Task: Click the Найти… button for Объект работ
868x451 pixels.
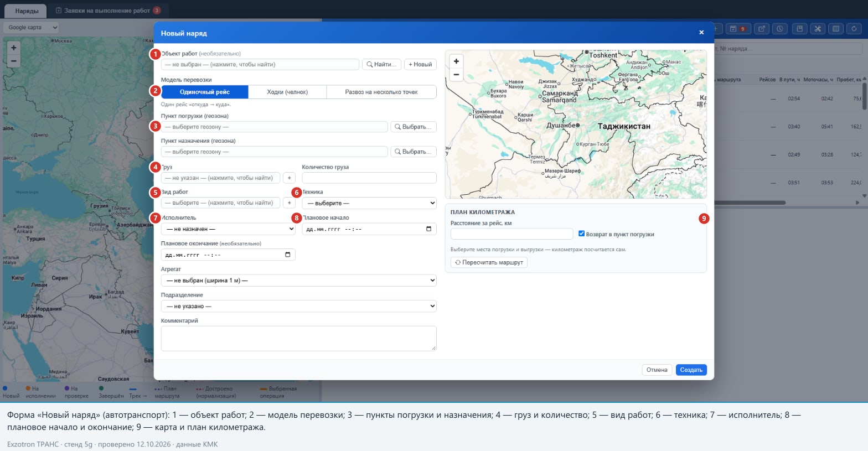Action: pos(381,64)
